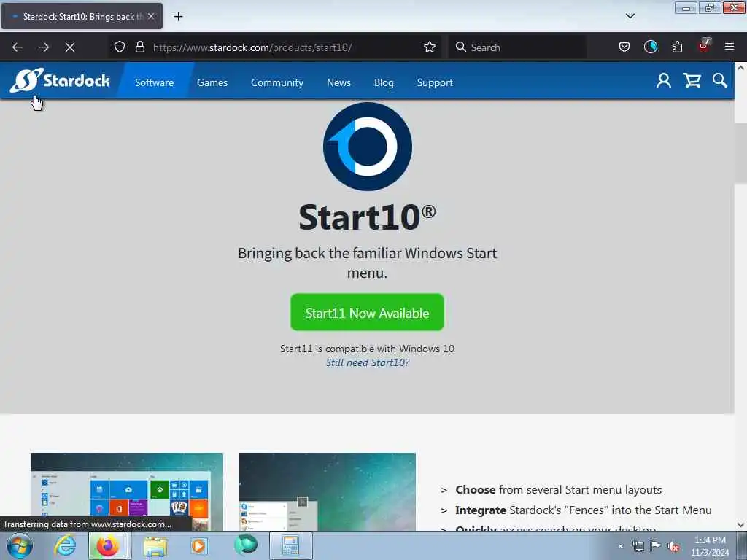
Task: Click the green globe taskbar icon
Action: (x=246, y=545)
